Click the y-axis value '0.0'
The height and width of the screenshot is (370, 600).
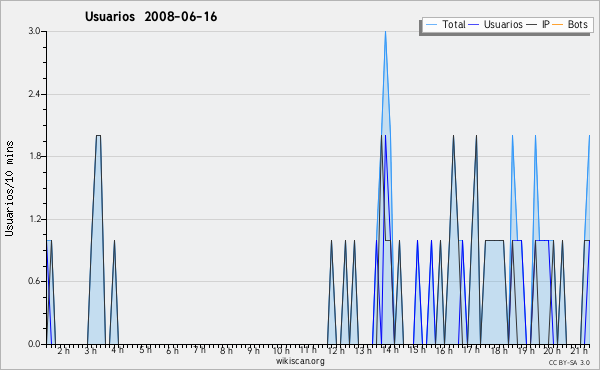[34, 344]
